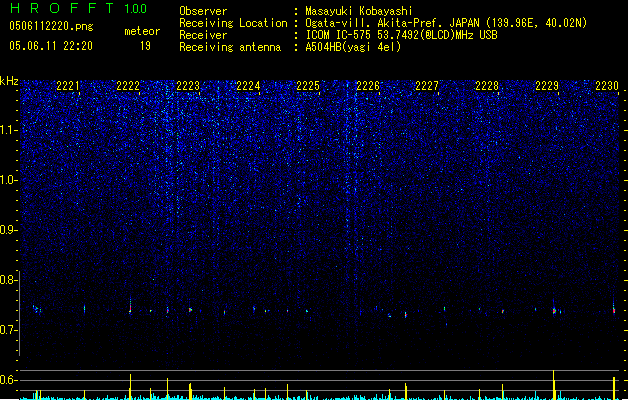The width and height of the screenshot is (629, 400).
Task: Click the HROFFT 1.00 program title
Action: point(79,8)
